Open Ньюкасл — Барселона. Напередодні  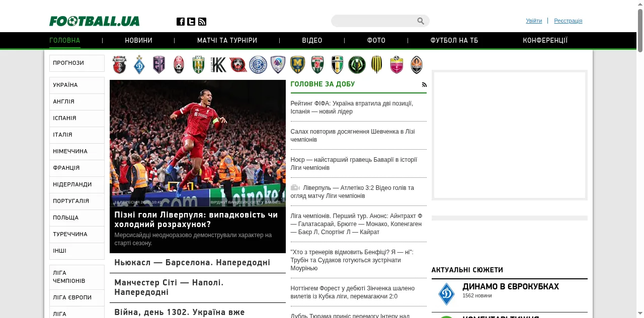[192, 263]
